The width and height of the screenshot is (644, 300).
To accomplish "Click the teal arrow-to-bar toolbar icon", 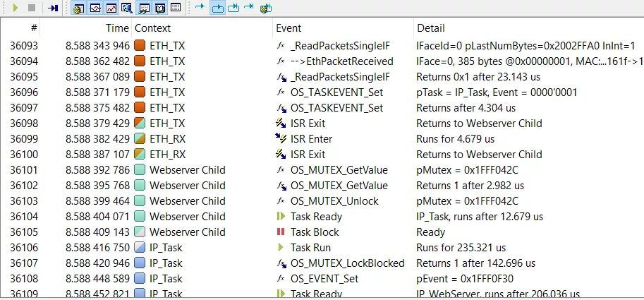I will (x=249, y=7).
